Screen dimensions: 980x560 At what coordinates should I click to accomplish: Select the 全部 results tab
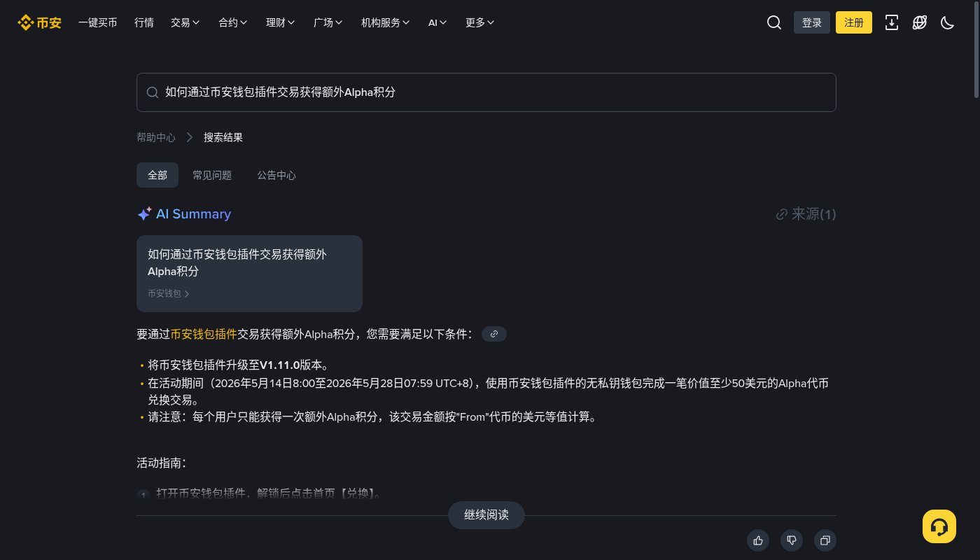point(157,175)
